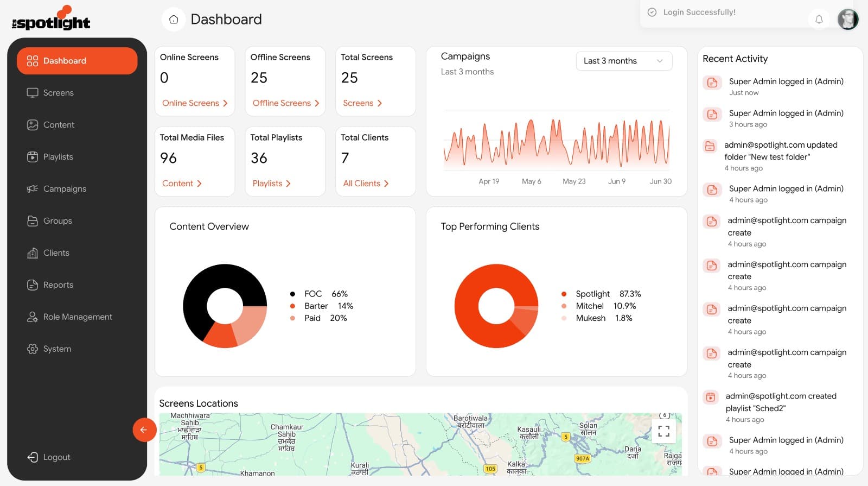Click the Screens Locations map
This screenshot has height=486, width=868.
click(x=420, y=444)
